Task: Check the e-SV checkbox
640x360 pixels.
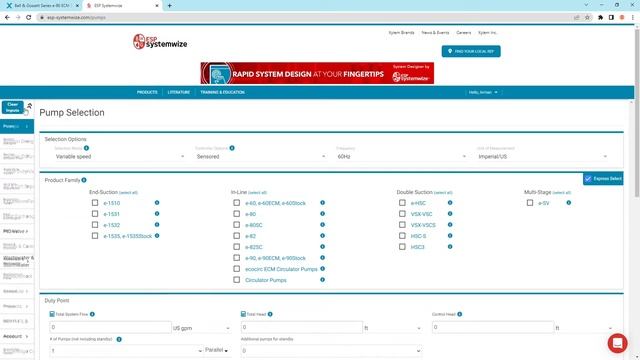Action: click(x=529, y=203)
